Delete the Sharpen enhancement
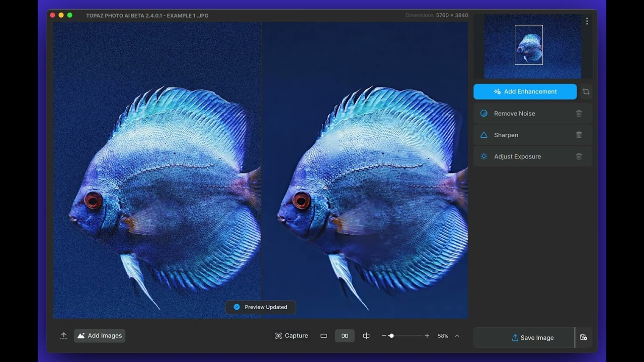This screenshot has width=644, height=362. tap(579, 135)
